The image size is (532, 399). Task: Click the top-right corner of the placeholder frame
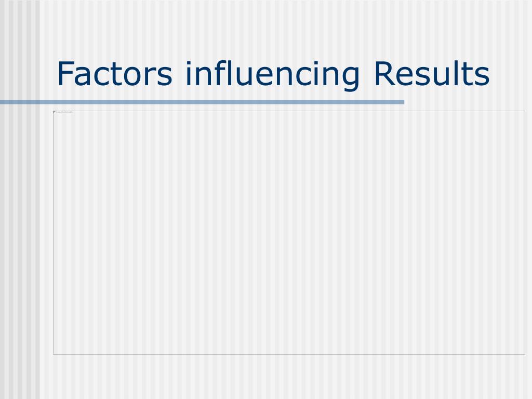point(525,111)
